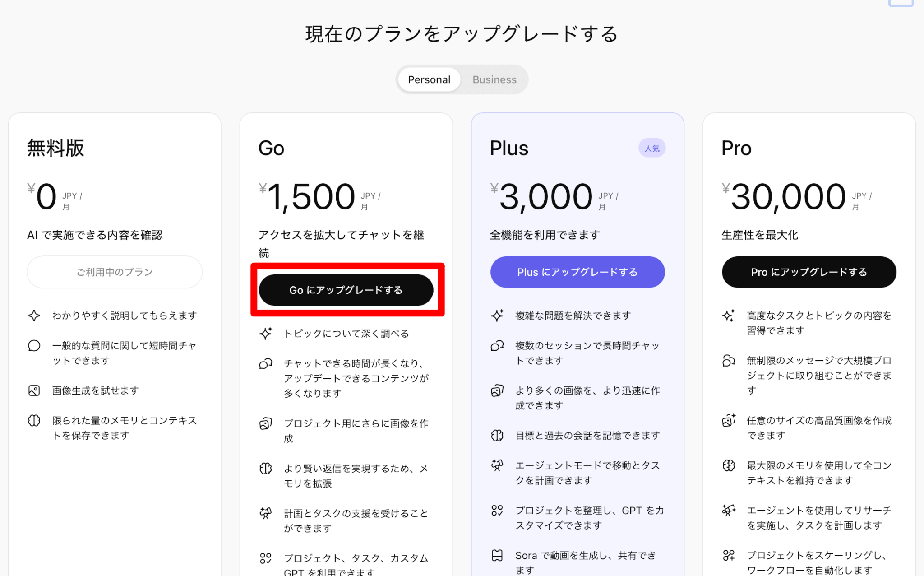This screenshot has height=576, width=924.
Task: Switch to the Business plans tab
Action: (x=494, y=80)
